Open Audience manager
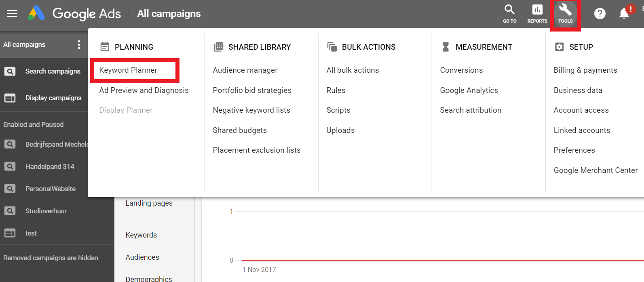This screenshot has height=282, width=644. point(245,70)
